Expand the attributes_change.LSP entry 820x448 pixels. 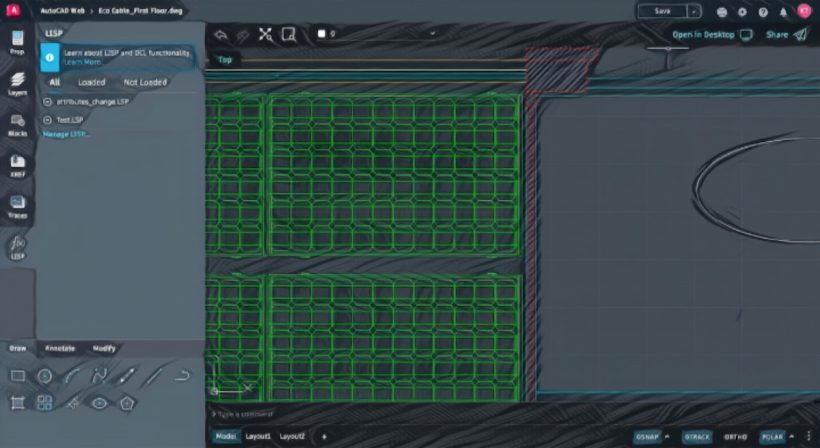(48, 101)
